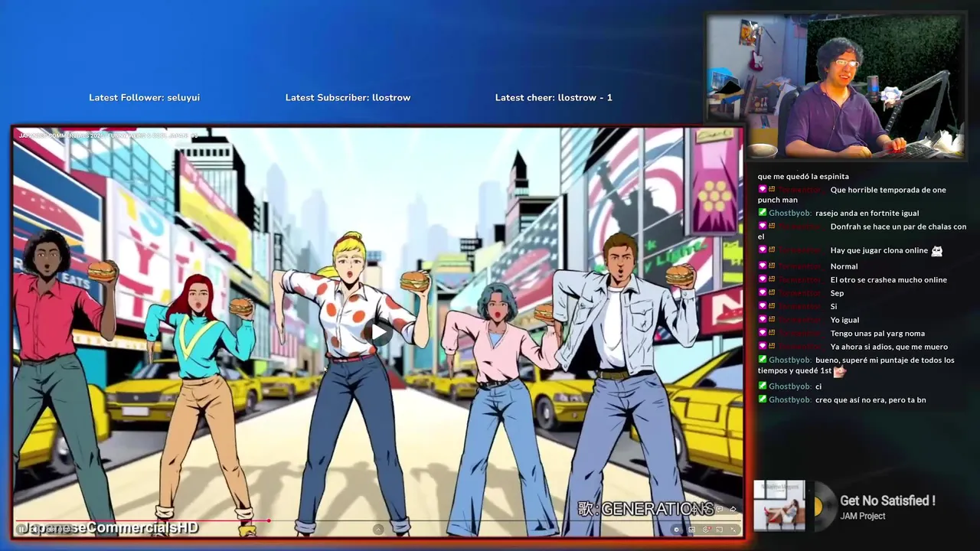Click 'Latest cheer: llostrow - 1' text

tap(554, 97)
